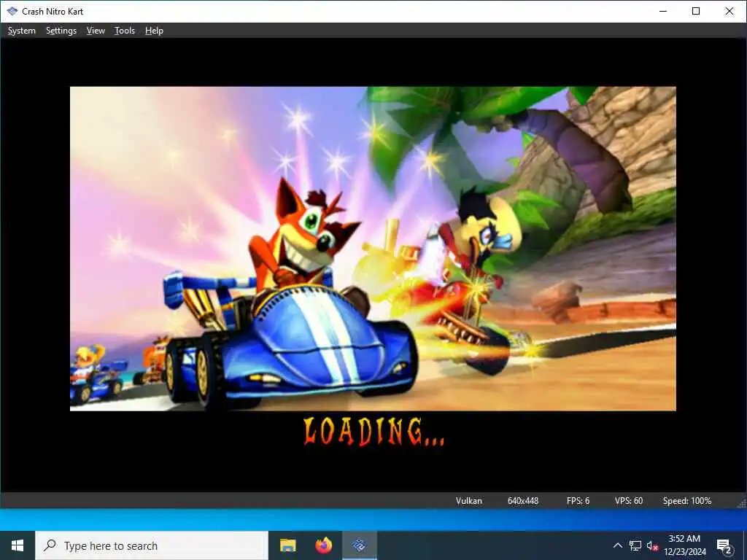Click the LOADING... game screen
The width and height of the screenshot is (747, 560).
[x=373, y=264]
